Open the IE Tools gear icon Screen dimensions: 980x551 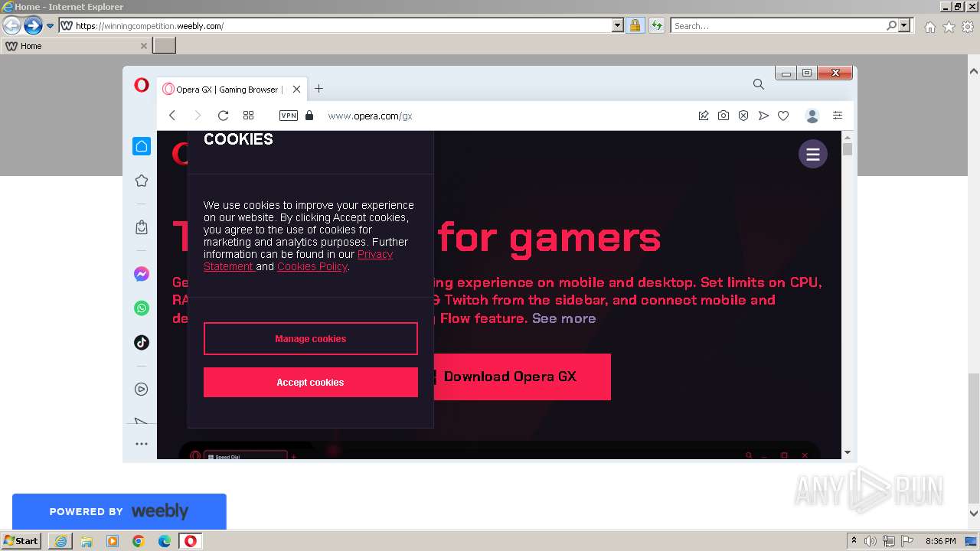968,27
